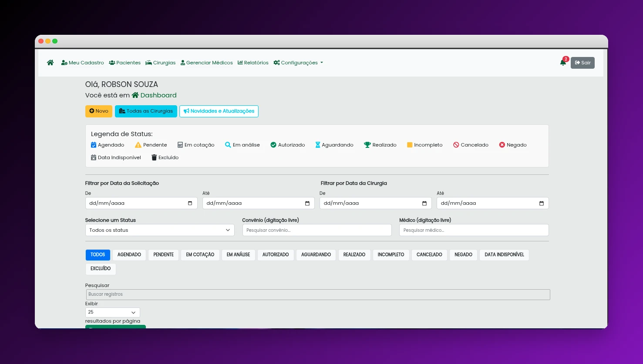643x364 pixels.
Task: Open Gerenciar Médicos in navbar
Action: (207, 63)
